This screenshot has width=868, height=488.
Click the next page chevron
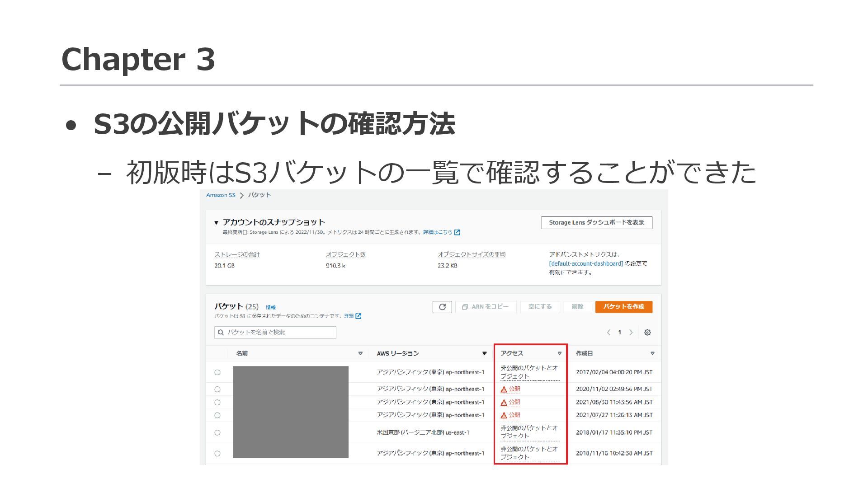click(x=631, y=333)
